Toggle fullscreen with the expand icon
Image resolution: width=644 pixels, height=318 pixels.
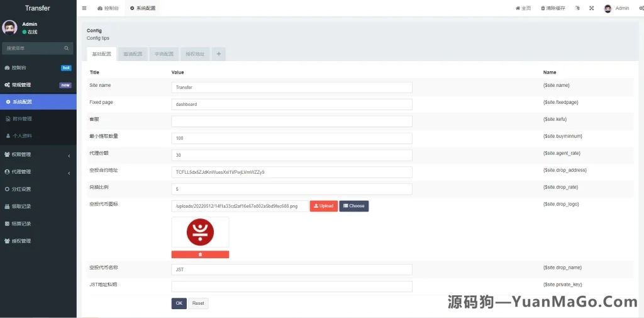click(591, 8)
